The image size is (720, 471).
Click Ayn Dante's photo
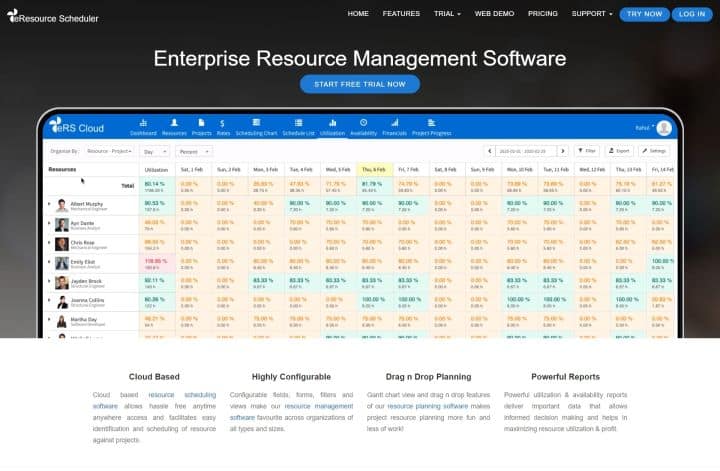tap(62, 224)
